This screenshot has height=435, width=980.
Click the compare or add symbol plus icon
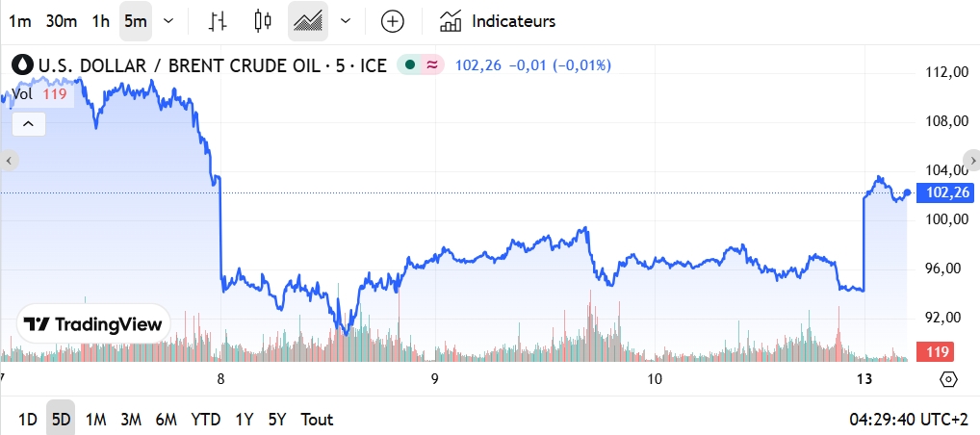coord(393,21)
